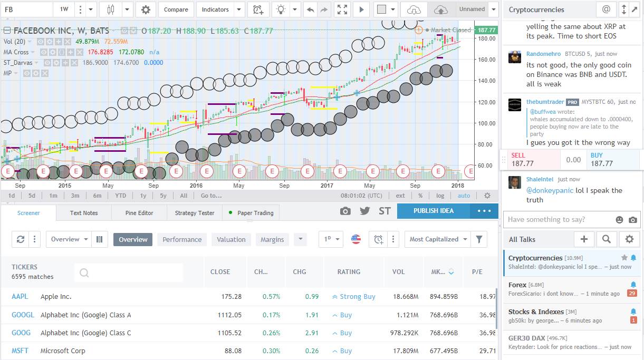Toggle percentage scale on the chart
Viewport: 644px width, 360px height.
coord(420,196)
